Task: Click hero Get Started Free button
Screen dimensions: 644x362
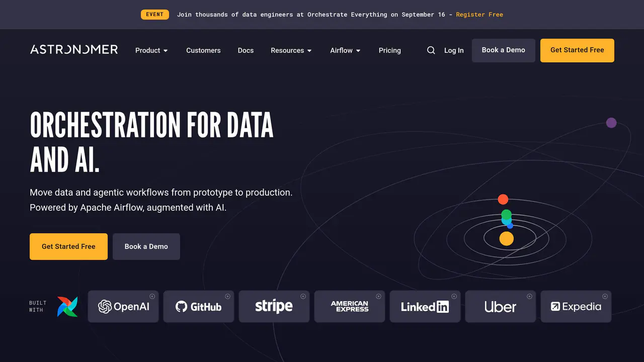Action: tap(68, 246)
